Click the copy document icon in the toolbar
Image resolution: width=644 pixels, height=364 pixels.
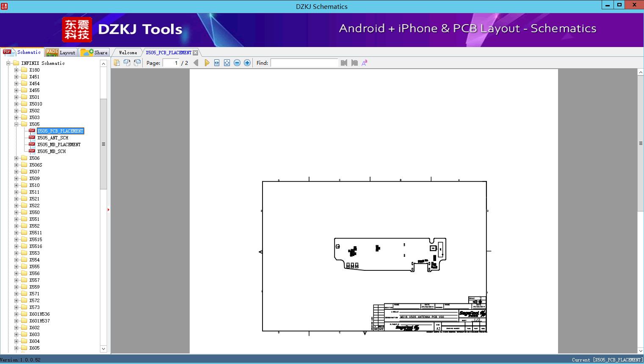[x=117, y=63]
